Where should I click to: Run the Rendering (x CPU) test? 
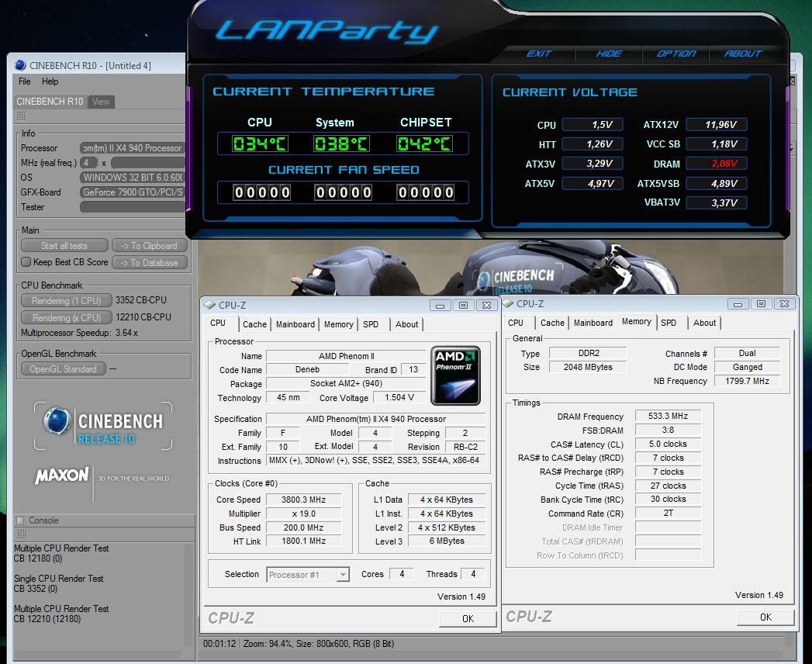click(66, 317)
